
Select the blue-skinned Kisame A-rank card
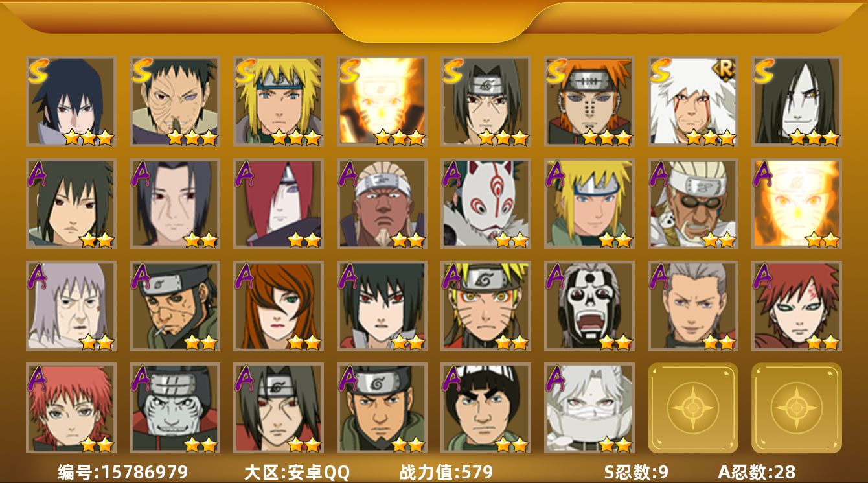[174, 408]
